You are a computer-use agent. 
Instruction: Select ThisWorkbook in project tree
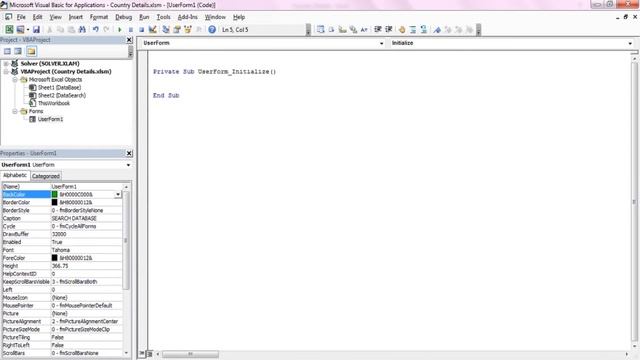53,103
